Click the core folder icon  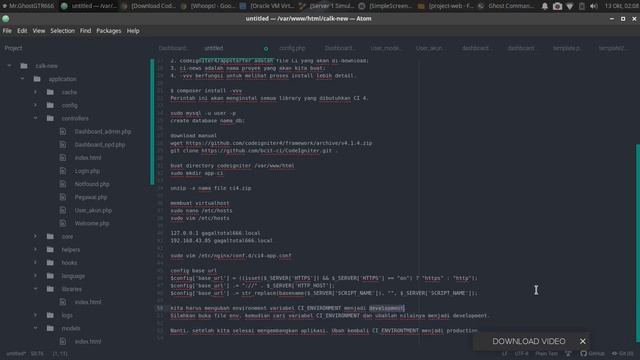(x=50, y=236)
